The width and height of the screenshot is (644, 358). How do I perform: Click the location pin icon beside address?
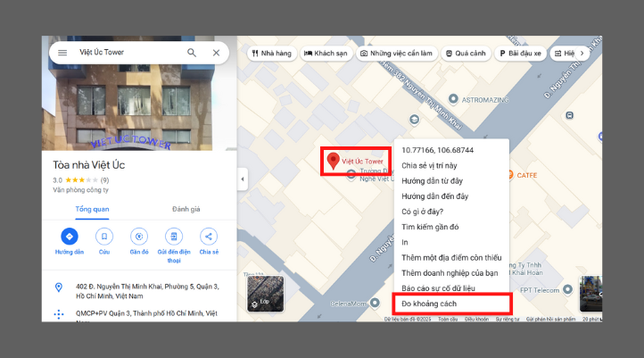pos(59,287)
